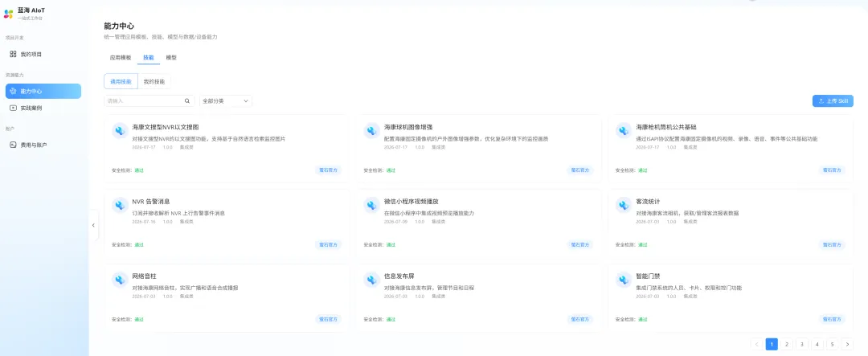
Task: Open the 智能门禁 card title
Action: pyautogui.click(x=648, y=276)
